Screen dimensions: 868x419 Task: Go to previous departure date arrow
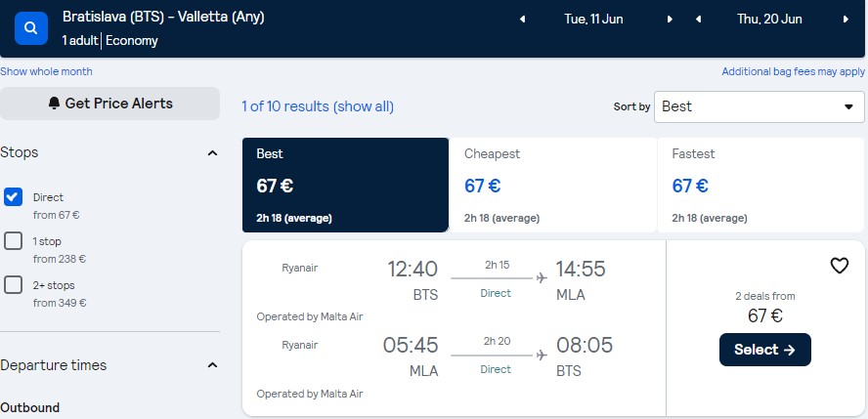coord(522,20)
